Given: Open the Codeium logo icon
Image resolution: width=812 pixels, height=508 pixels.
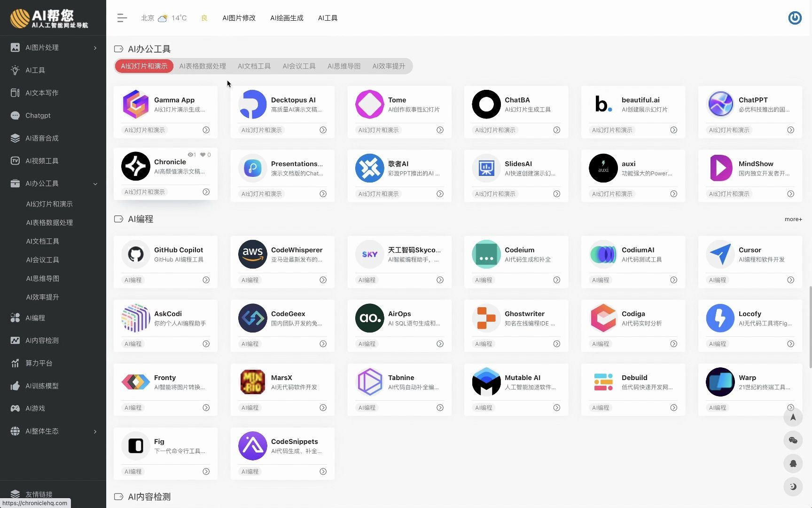Looking at the screenshot, I should [486, 254].
